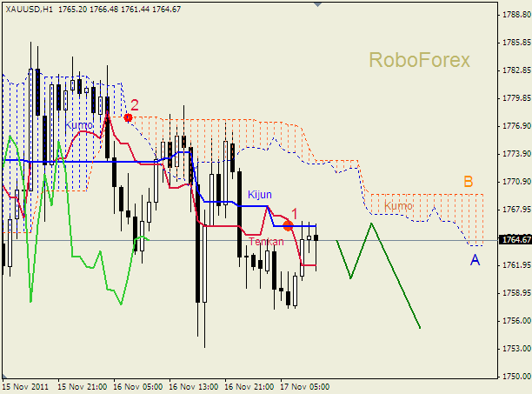This screenshot has width=532, height=394.
Task: Click the 16 Nov 13:00 time label
Action: (x=193, y=387)
